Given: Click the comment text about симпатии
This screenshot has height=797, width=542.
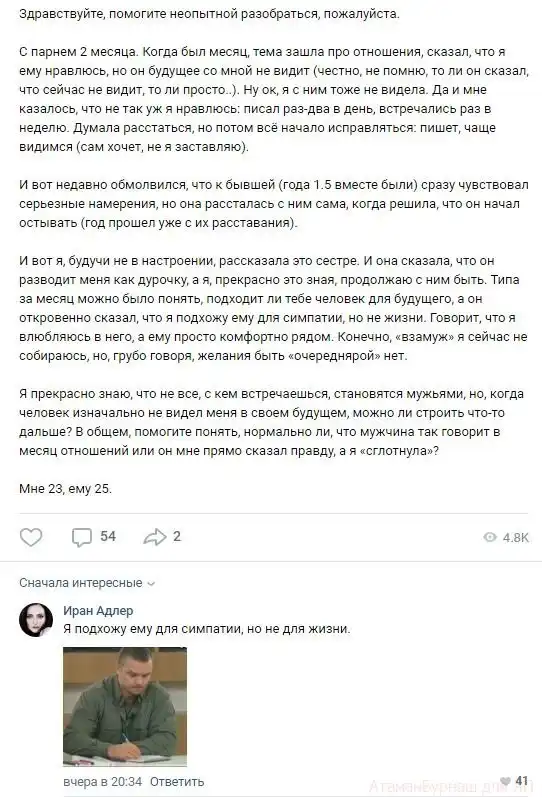Looking at the screenshot, I should [207, 629].
